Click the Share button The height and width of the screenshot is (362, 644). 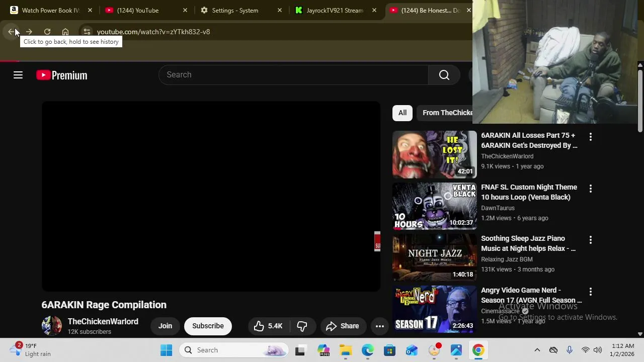(x=343, y=326)
